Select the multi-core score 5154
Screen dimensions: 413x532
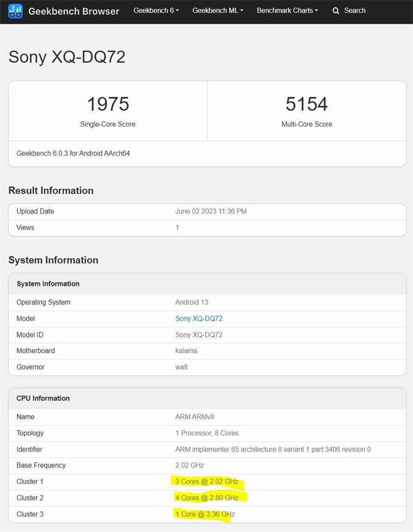[x=306, y=104]
